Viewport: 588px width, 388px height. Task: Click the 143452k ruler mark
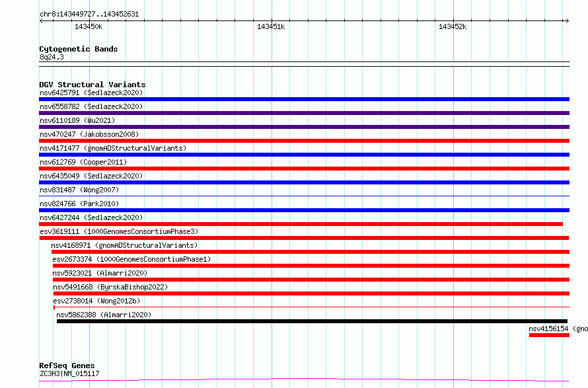point(453,26)
